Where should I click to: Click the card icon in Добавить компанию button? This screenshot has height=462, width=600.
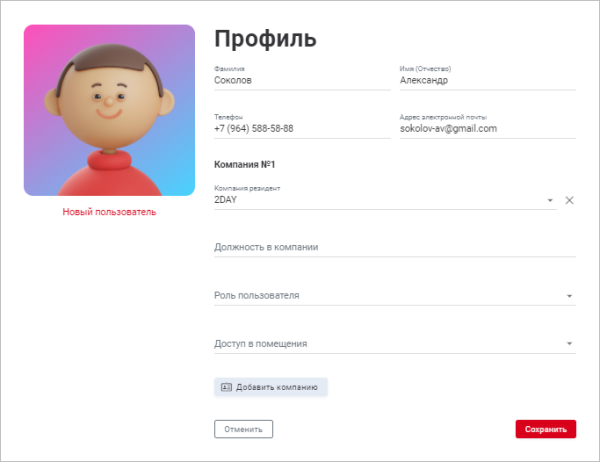pos(226,387)
